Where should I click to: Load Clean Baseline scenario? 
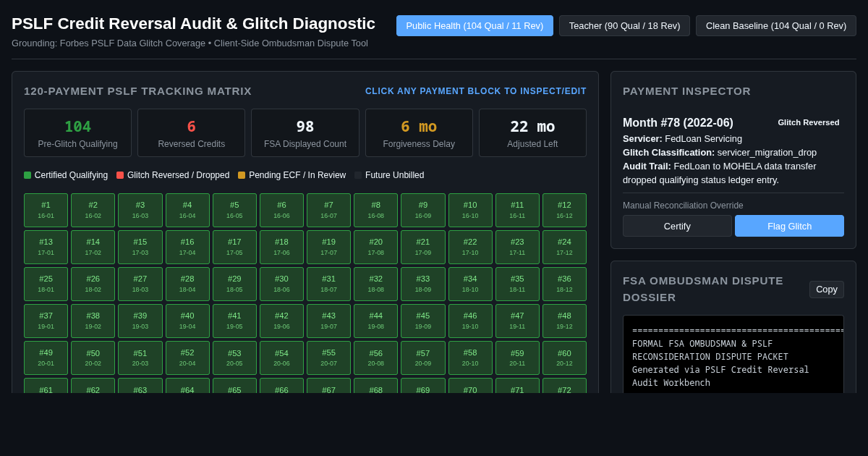(776, 26)
